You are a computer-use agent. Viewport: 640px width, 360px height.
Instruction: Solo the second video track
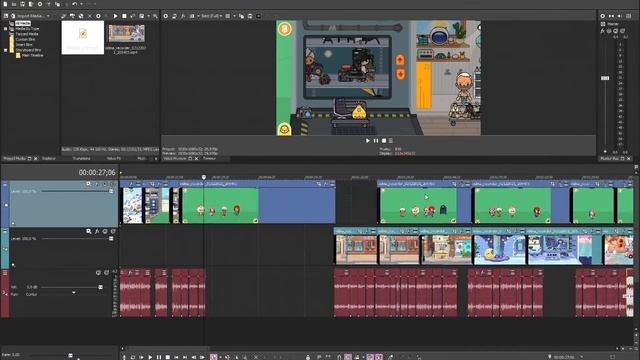[113, 231]
